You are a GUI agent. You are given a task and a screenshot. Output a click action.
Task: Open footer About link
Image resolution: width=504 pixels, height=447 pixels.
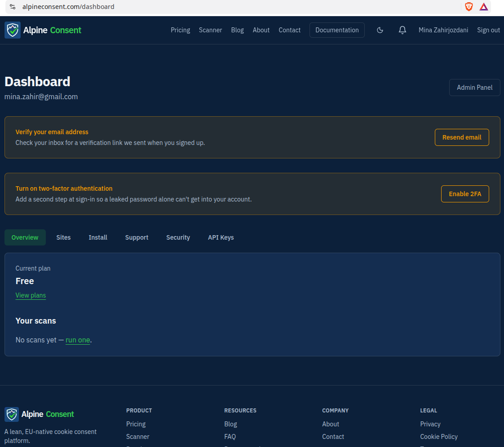tap(331, 424)
